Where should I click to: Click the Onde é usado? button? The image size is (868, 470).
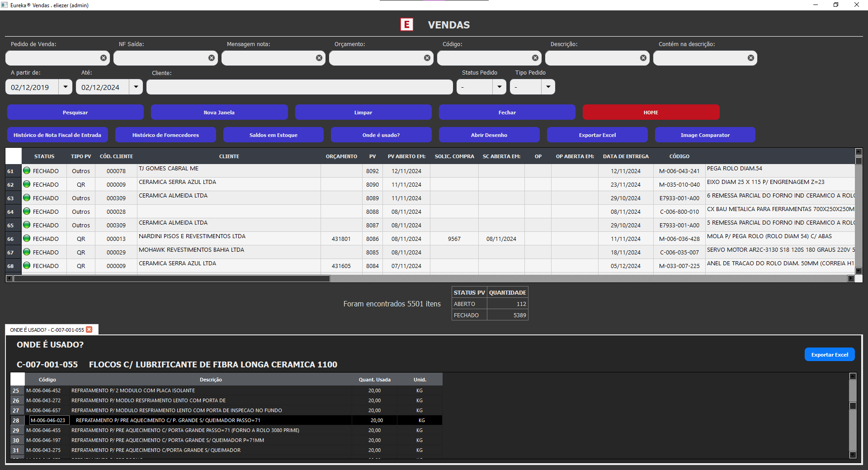[381, 135]
